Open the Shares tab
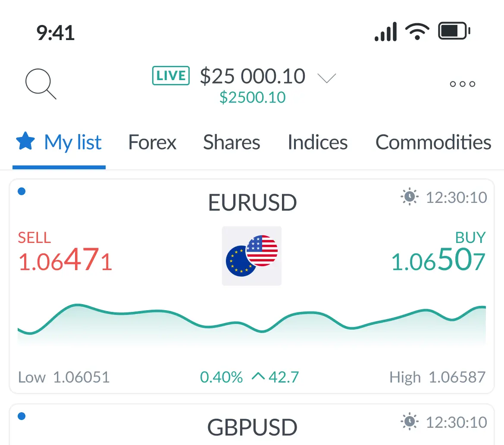 tap(232, 142)
